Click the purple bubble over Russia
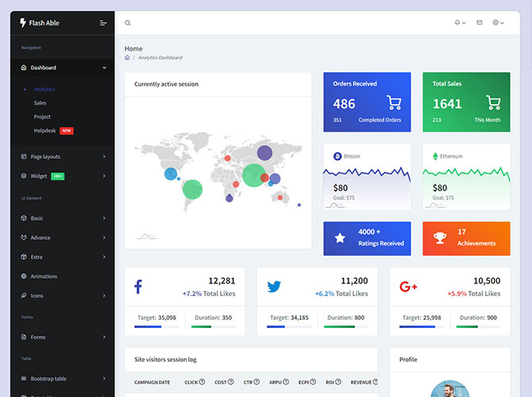 (264, 152)
